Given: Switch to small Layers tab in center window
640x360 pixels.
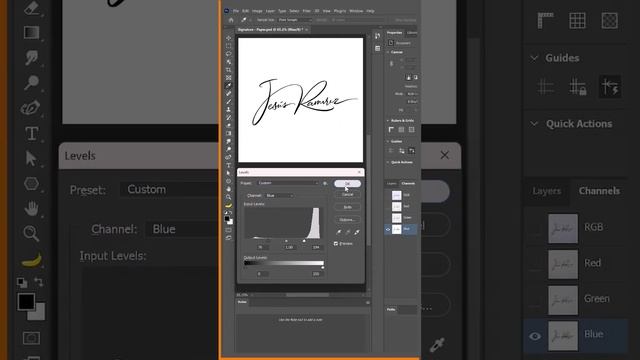Looking at the screenshot, I should point(391,183).
